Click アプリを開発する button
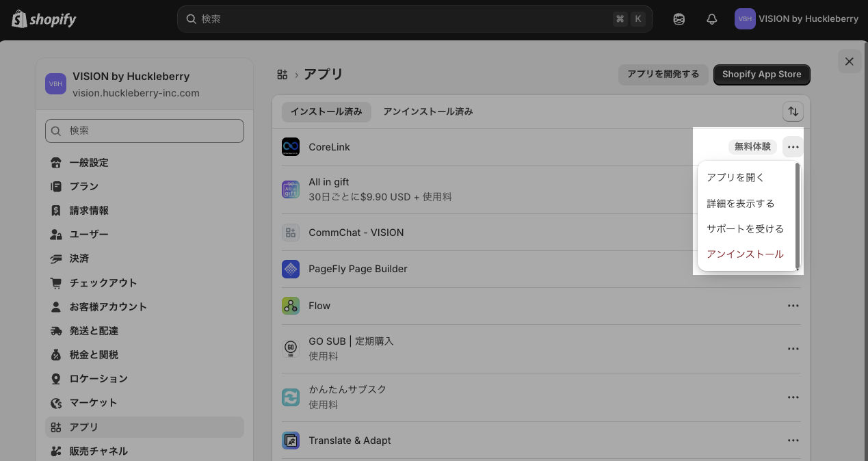The image size is (868, 461). 663,75
